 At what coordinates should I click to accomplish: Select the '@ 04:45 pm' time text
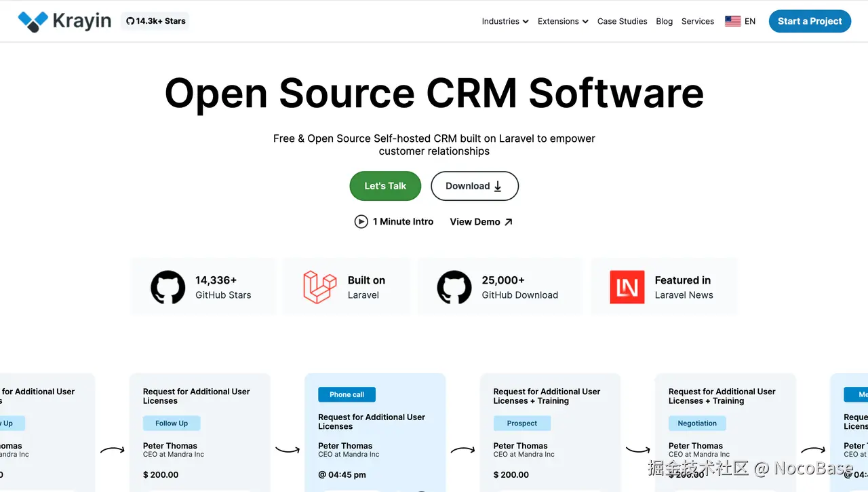click(x=342, y=474)
